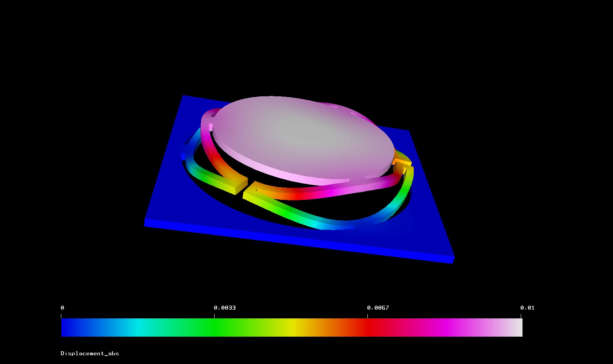
Task: Pick the white end of the color bar
Action: point(517,327)
